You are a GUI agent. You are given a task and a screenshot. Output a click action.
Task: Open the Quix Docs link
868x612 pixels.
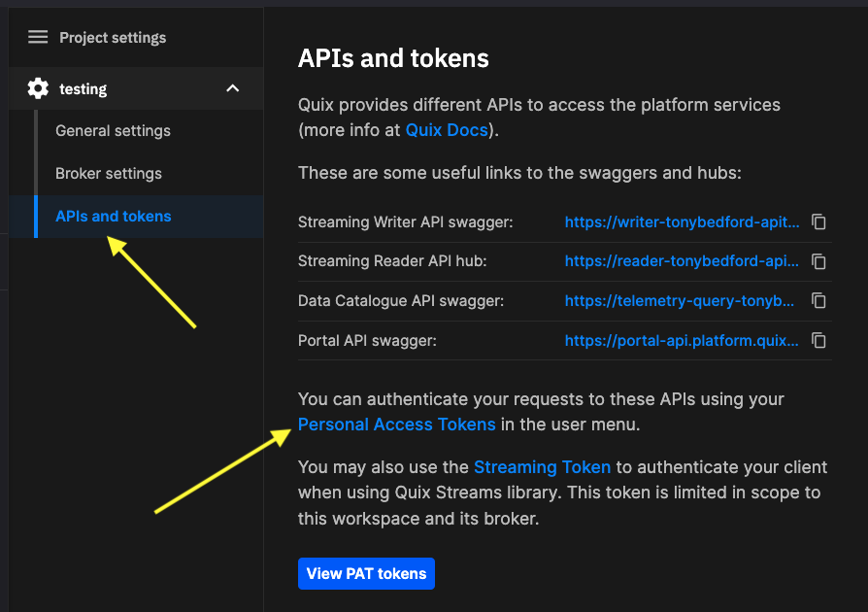(447, 127)
